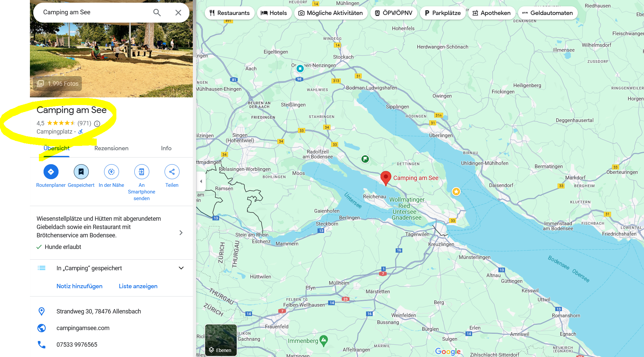Open the Ebenen layers thumbnail
644x357 pixels.
point(221,340)
